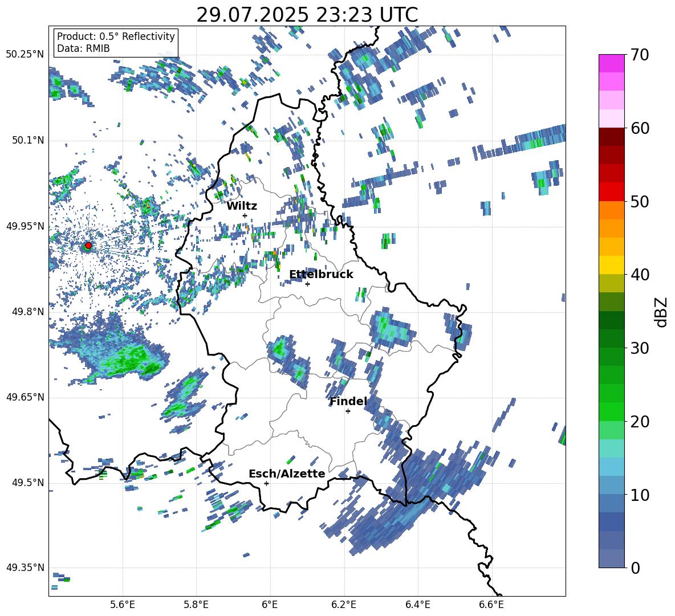Click the 50 value on the colorbar
675x616 pixels.
pos(640,202)
